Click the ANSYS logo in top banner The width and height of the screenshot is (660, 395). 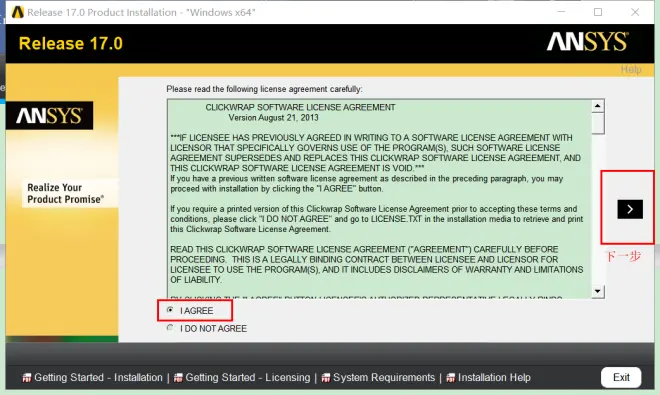[587, 42]
